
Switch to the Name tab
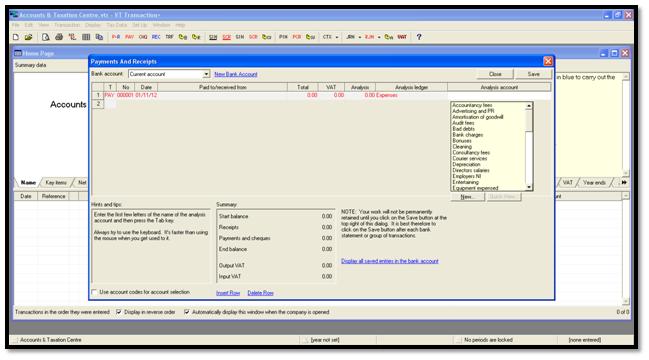point(28,182)
